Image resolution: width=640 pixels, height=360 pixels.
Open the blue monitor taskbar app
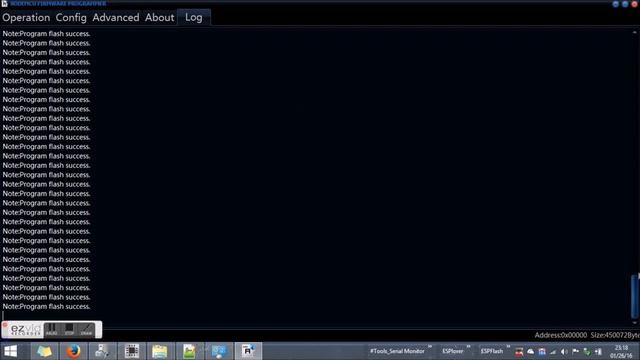point(219,351)
